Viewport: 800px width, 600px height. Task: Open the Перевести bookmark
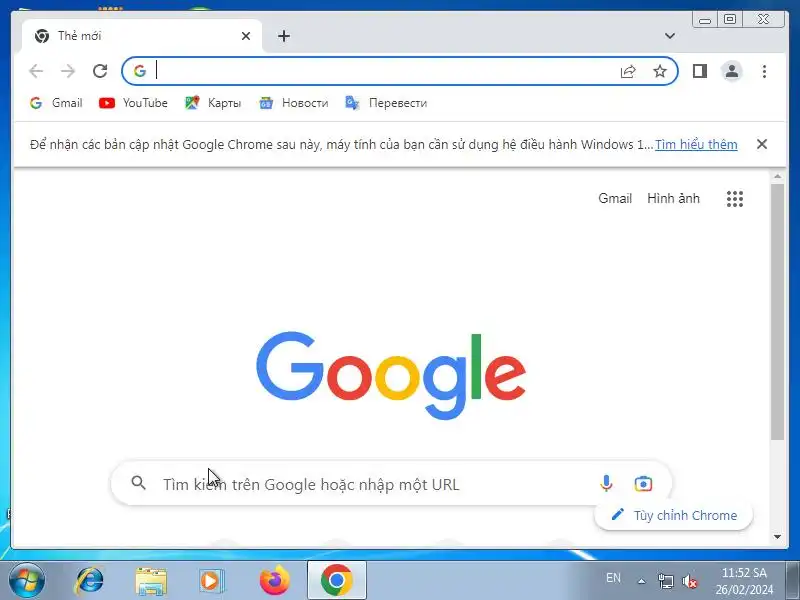click(x=386, y=103)
